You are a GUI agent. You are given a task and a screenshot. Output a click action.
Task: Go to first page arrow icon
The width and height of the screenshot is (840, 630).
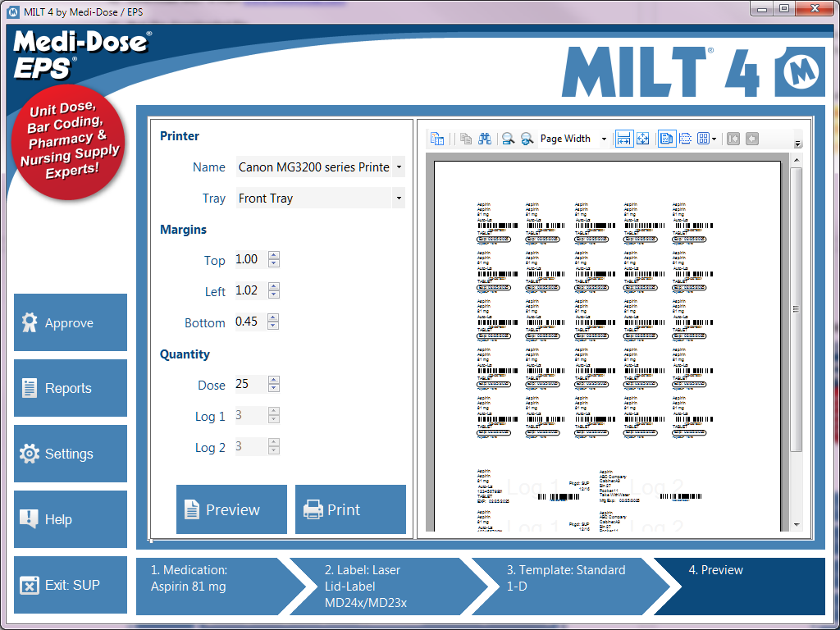tap(733, 139)
